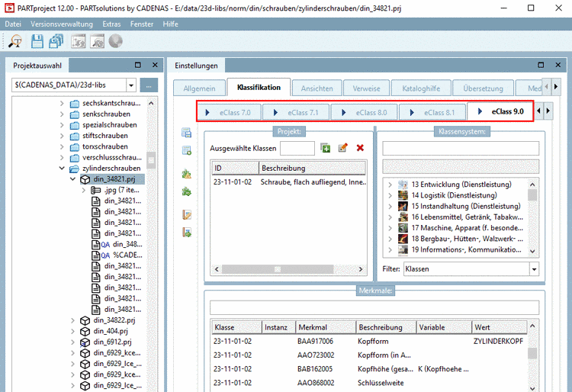The width and height of the screenshot is (572, 392).
Task: Select the eClass 8.0 tab
Action: point(365,112)
